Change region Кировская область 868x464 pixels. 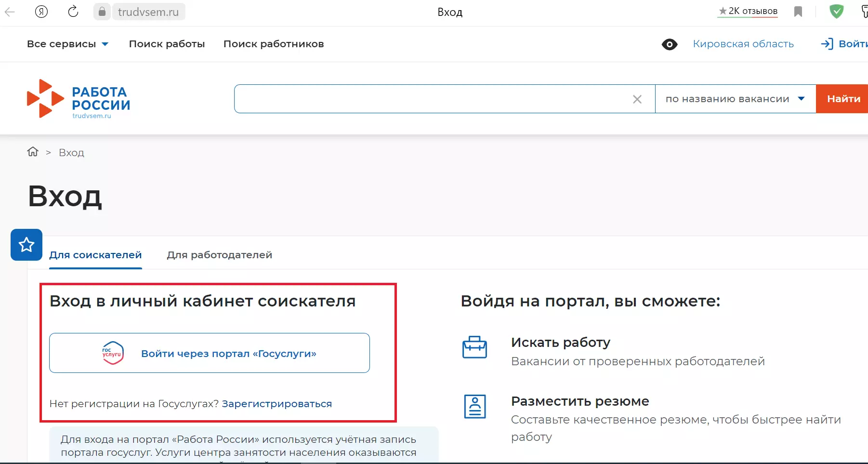pyautogui.click(x=743, y=44)
